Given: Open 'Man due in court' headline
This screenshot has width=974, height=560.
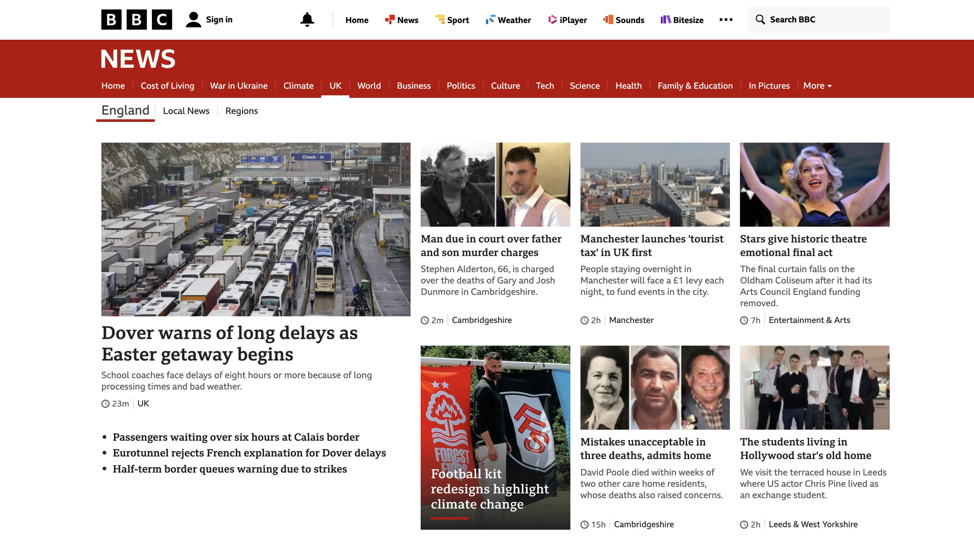Looking at the screenshot, I should 491,245.
